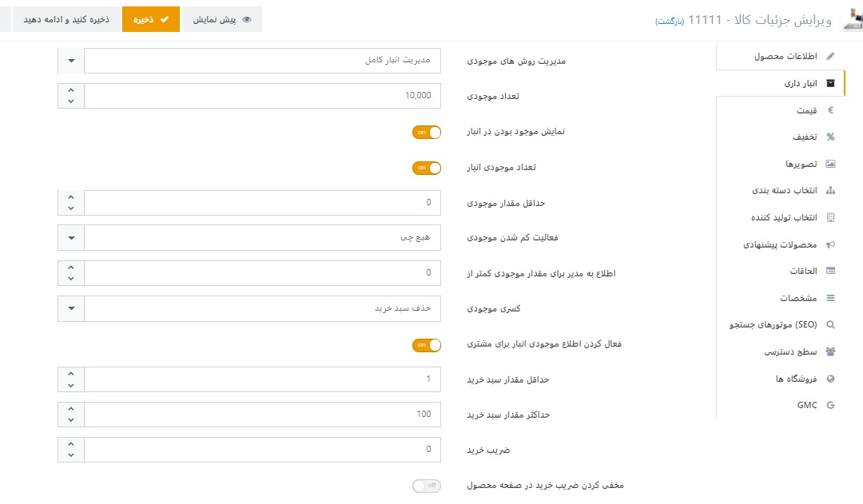Click the building icon for انتخاب تولید کننده
The image size is (863, 504).
[830, 217]
